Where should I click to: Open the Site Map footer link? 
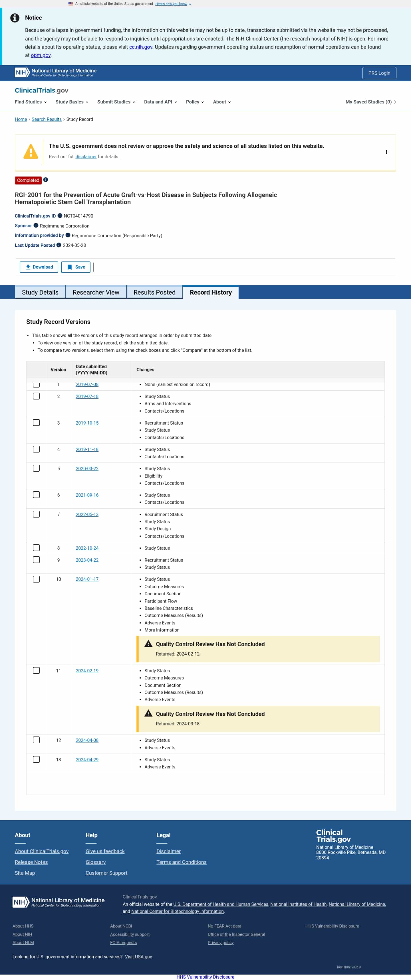click(x=25, y=873)
